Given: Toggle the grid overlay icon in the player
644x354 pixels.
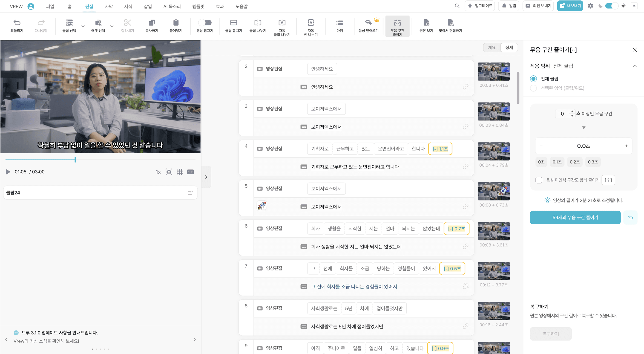Looking at the screenshot, I should pos(179,172).
